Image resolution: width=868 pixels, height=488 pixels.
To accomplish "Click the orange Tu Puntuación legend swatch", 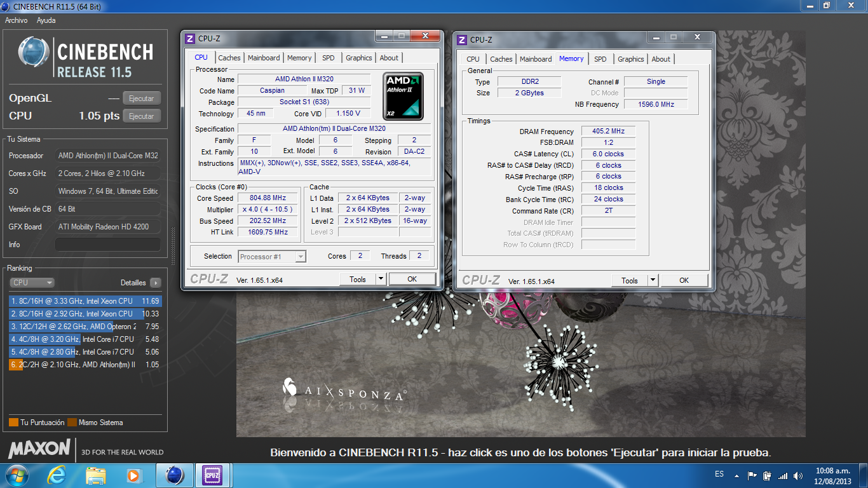I will pyautogui.click(x=13, y=423).
